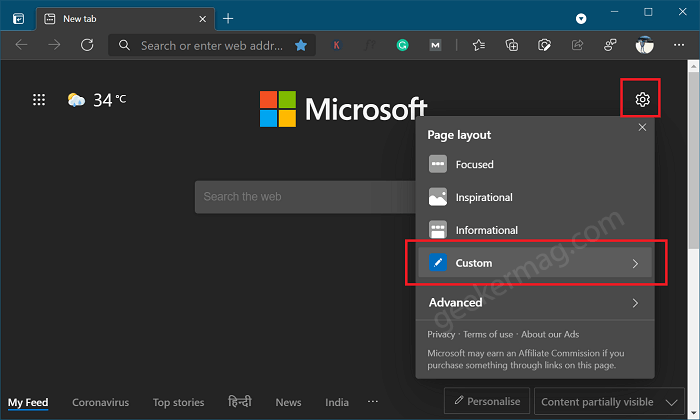
Task: Click the weather cloud icon
Action: tap(76, 100)
